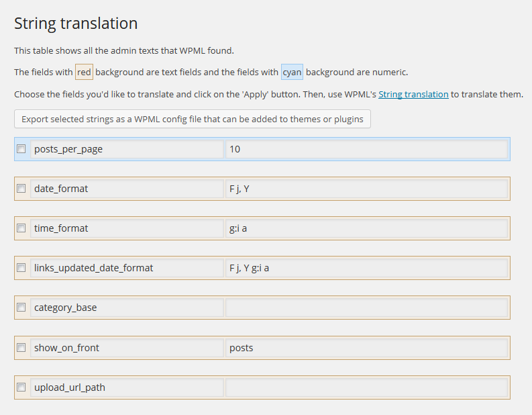Click the show_on_front name field
This screenshot has width=532, height=415.
[127, 348]
